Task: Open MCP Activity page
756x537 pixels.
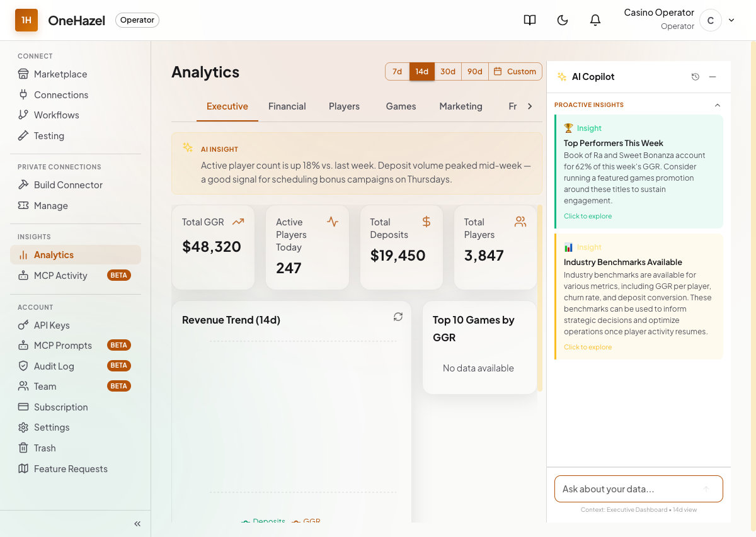Action: coord(76,276)
